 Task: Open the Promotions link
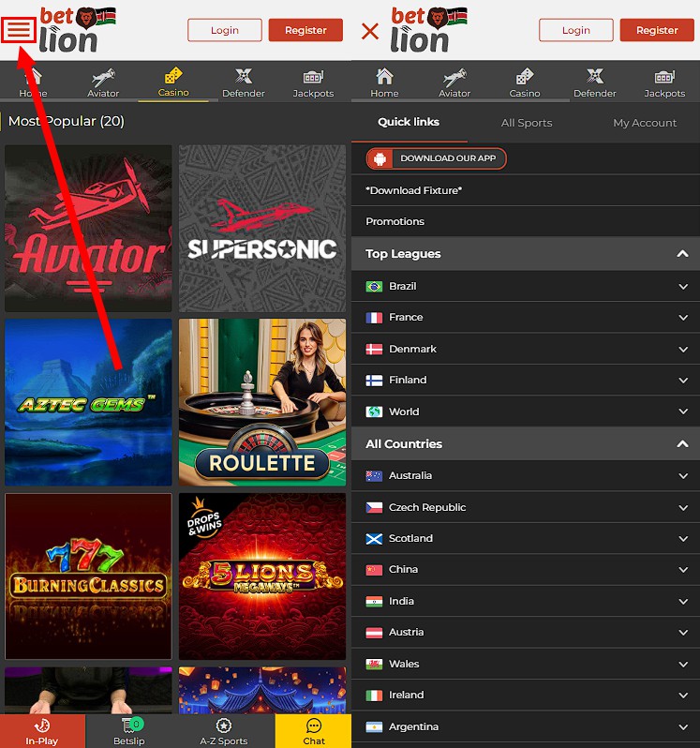(395, 222)
